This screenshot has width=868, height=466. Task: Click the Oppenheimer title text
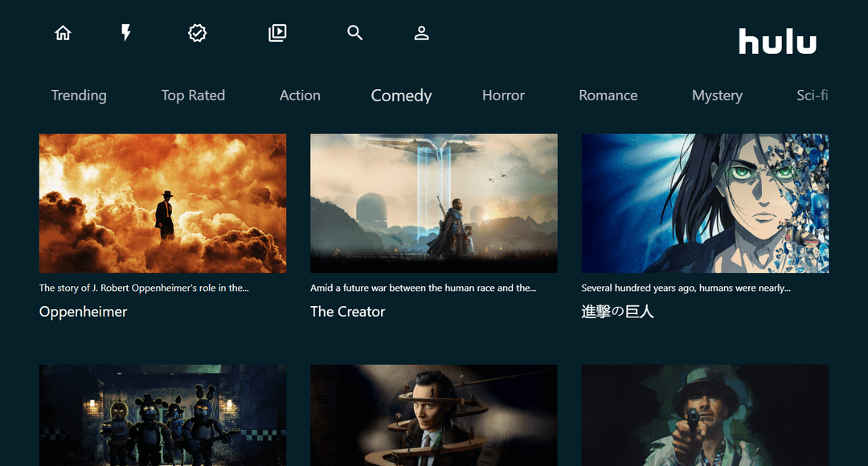84,312
